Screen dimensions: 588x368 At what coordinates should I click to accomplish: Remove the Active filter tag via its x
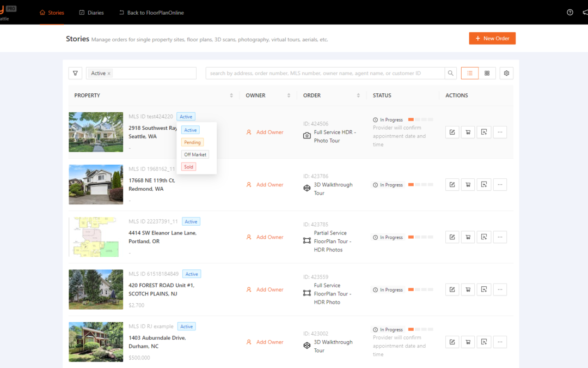click(108, 73)
